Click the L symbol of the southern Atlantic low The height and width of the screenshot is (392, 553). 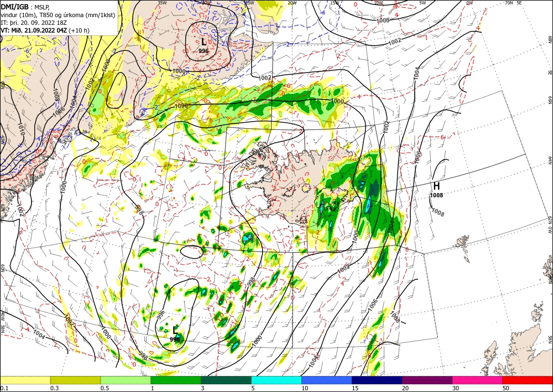[175, 330]
